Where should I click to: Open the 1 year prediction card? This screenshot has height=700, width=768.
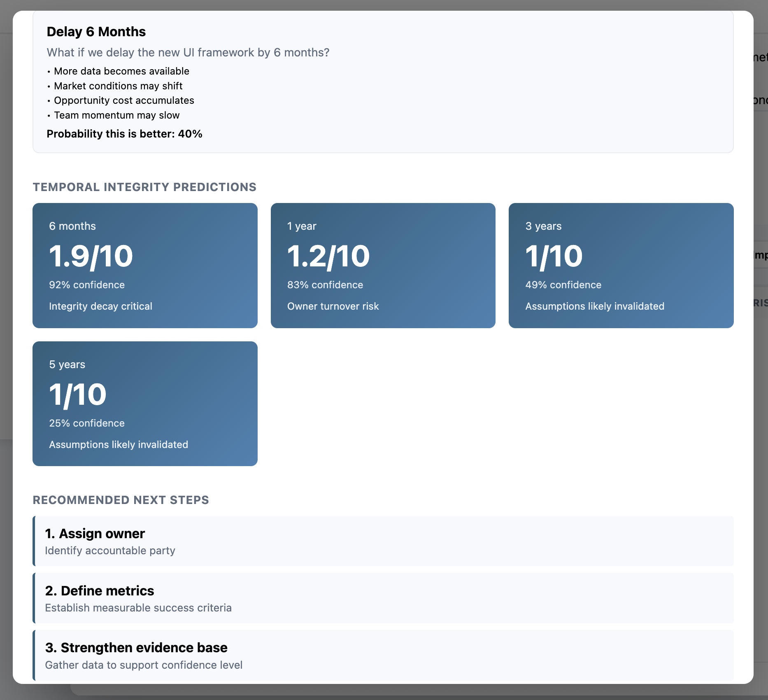coord(383,265)
